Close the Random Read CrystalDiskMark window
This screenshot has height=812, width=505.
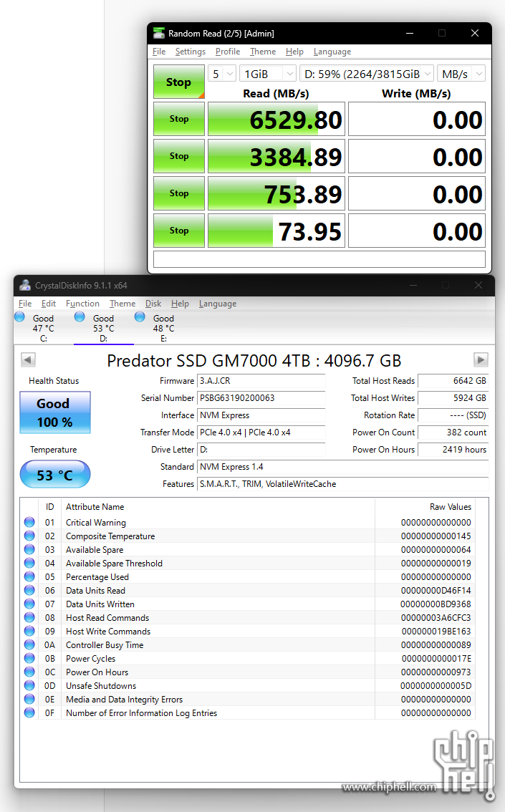(474, 33)
